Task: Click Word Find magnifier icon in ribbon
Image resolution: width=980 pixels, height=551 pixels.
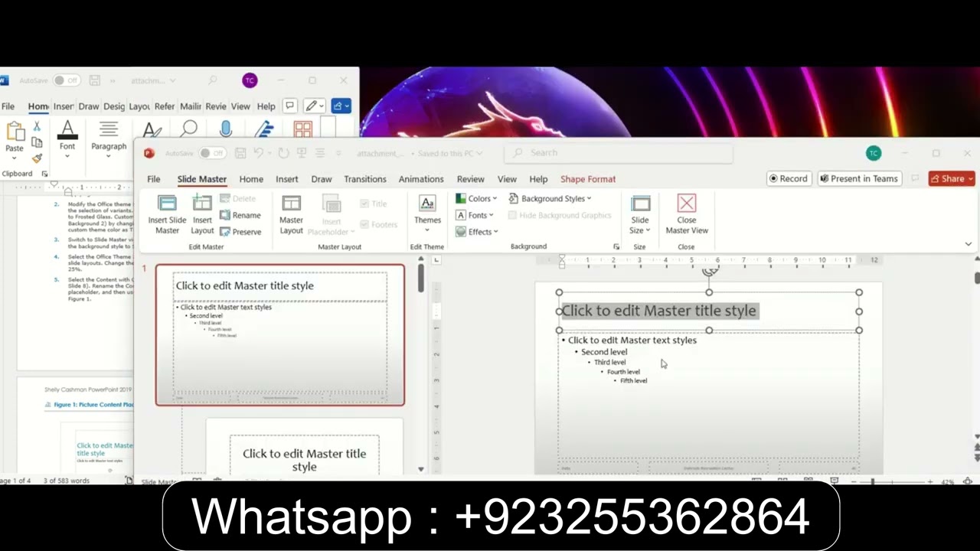Action: (189, 129)
